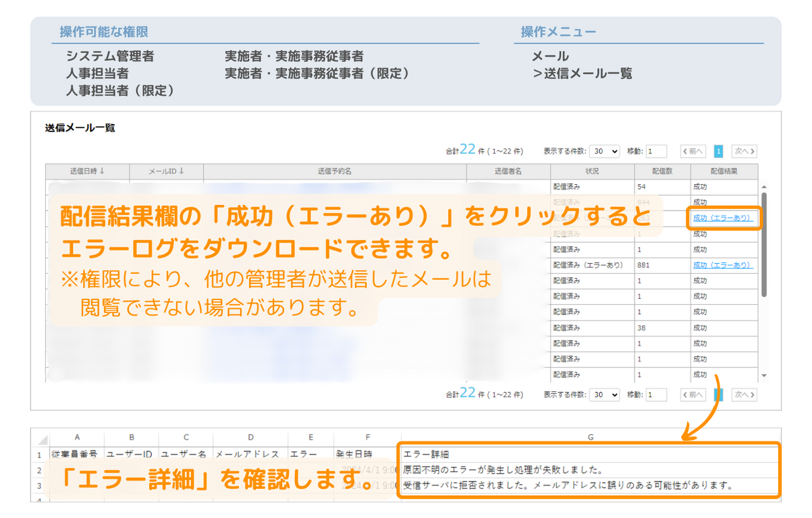
Task: Click the scrollbar down arrow
Action: click(x=763, y=376)
